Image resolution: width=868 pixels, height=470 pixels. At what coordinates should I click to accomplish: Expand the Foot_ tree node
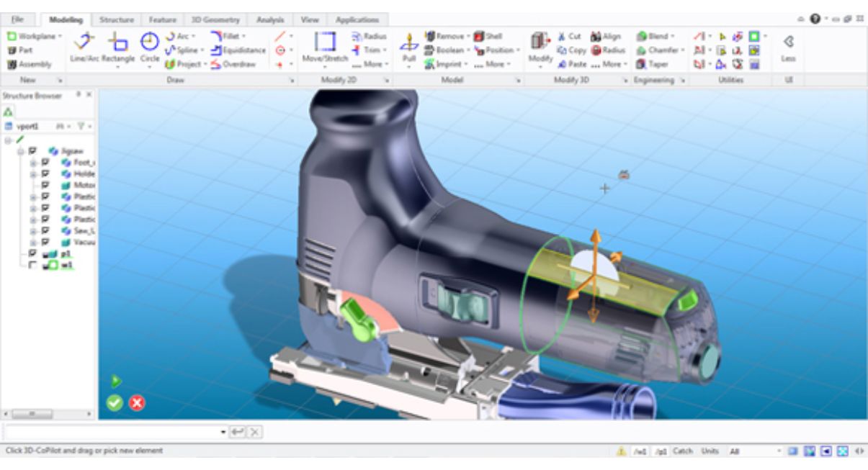click(32, 163)
